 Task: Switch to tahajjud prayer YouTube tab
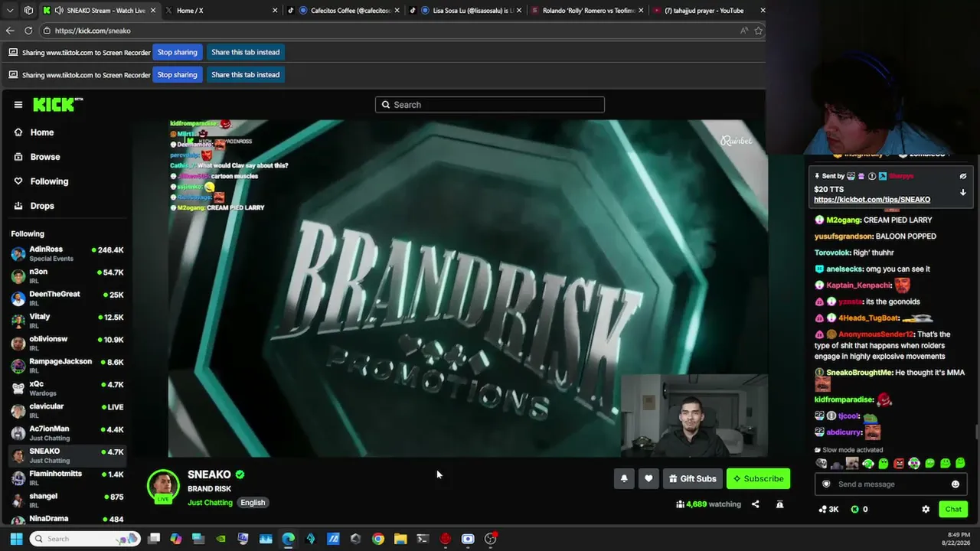[709, 11]
